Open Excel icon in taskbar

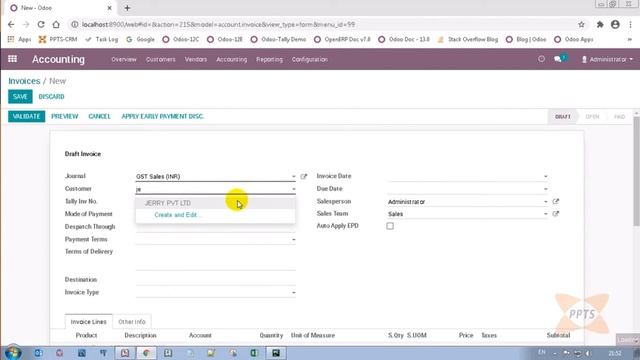pos(254,353)
